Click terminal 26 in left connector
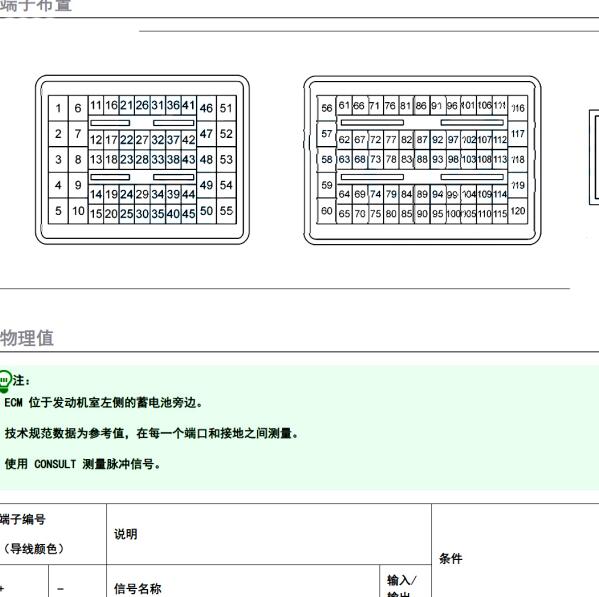The height and width of the screenshot is (597, 599). (x=142, y=105)
